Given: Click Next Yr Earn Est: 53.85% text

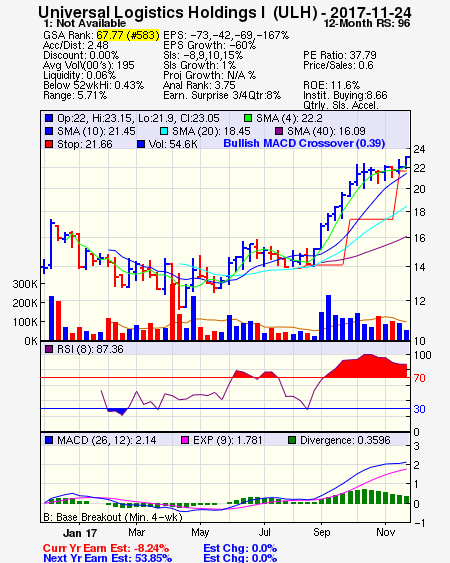Looking at the screenshot, I should [x=107, y=558].
